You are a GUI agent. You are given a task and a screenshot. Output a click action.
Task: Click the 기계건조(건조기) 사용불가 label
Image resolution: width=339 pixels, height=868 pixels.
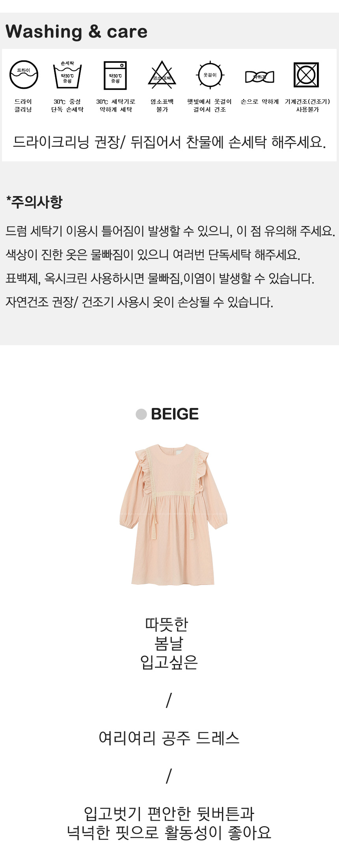(x=307, y=105)
